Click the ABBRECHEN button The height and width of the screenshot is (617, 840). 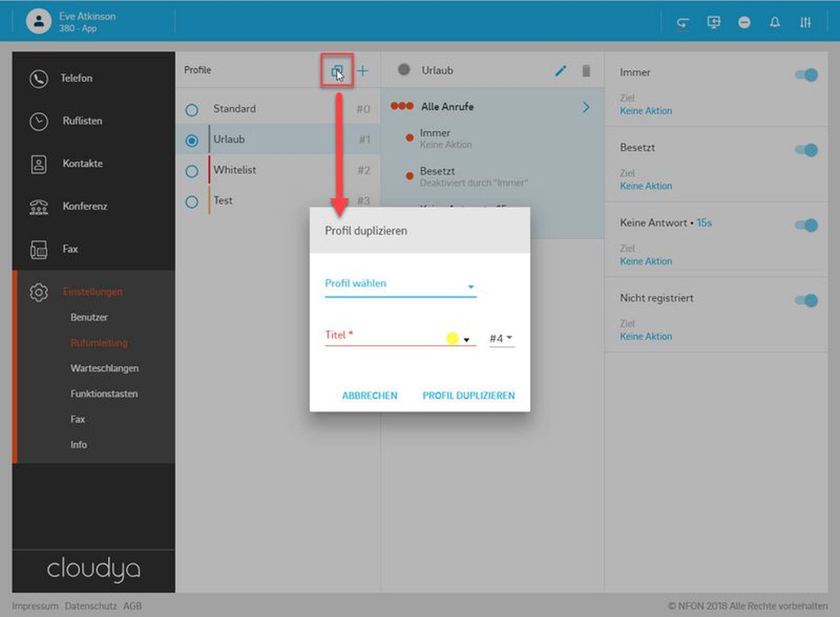pos(369,395)
